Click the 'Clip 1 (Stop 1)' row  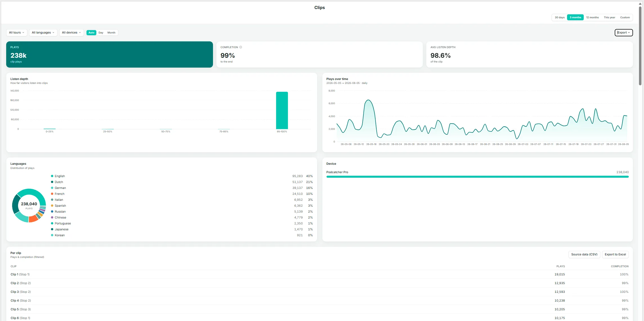click(319, 275)
